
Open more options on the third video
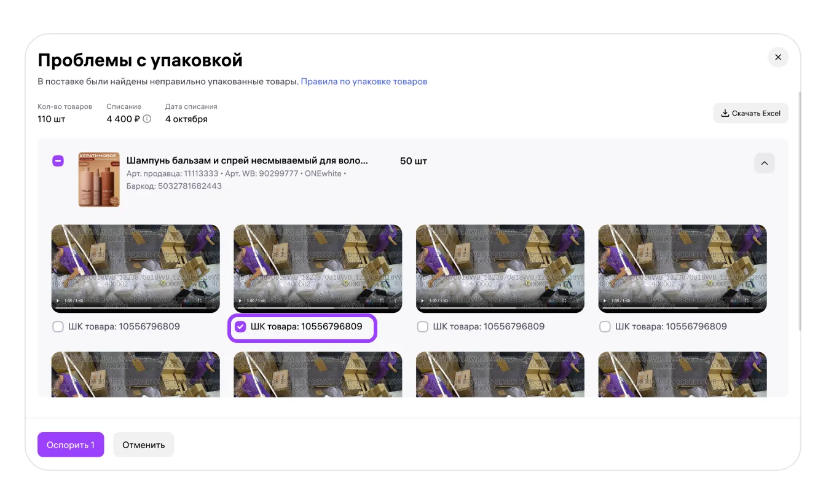coord(578,301)
